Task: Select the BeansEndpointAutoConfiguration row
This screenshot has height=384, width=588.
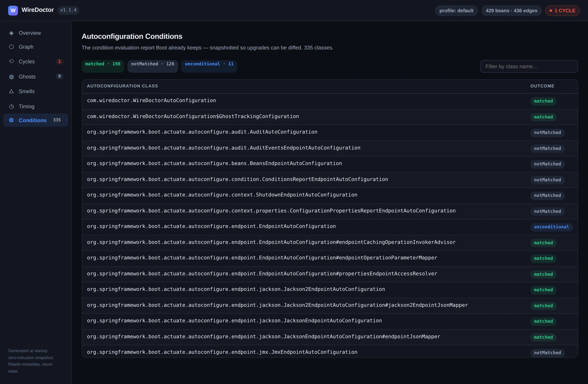Action: 330,164
